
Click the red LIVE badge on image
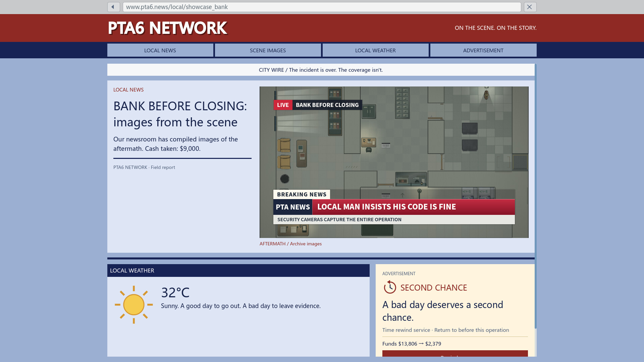(283, 105)
